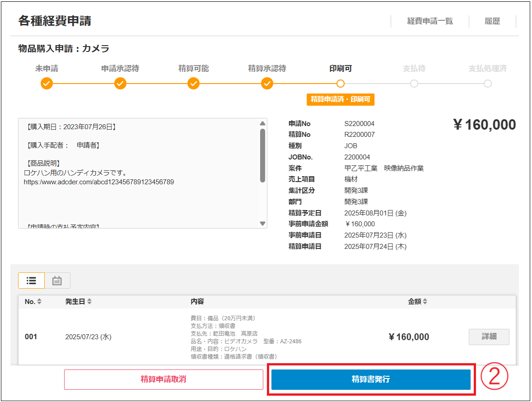Sort the table by 発生日 column
The width and height of the screenshot is (532, 402).
click(89, 302)
